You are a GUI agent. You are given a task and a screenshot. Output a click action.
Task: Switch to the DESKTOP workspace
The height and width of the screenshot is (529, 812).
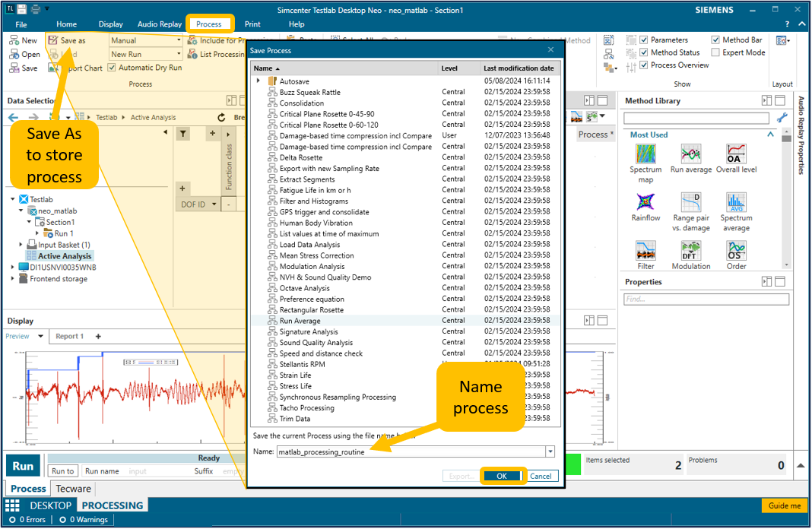click(50, 505)
